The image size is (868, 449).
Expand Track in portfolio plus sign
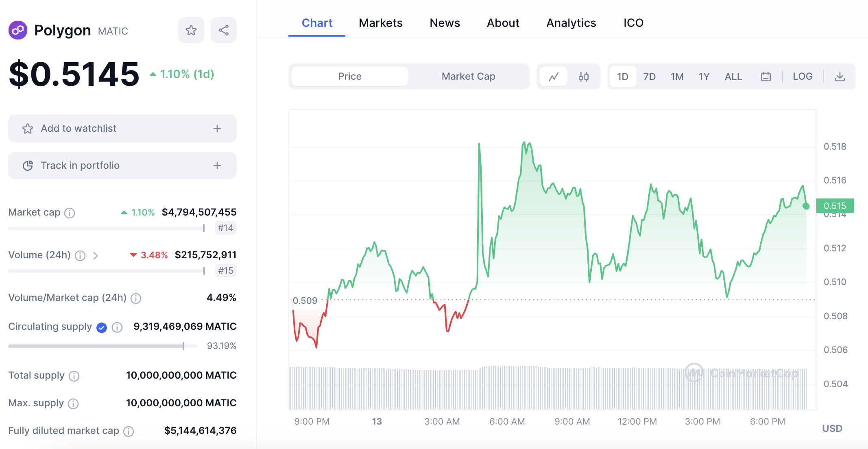click(x=217, y=166)
